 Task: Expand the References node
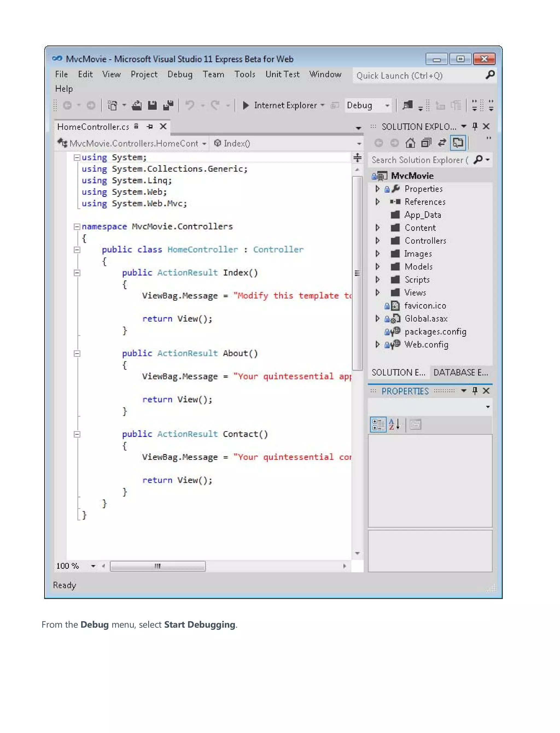(x=377, y=202)
